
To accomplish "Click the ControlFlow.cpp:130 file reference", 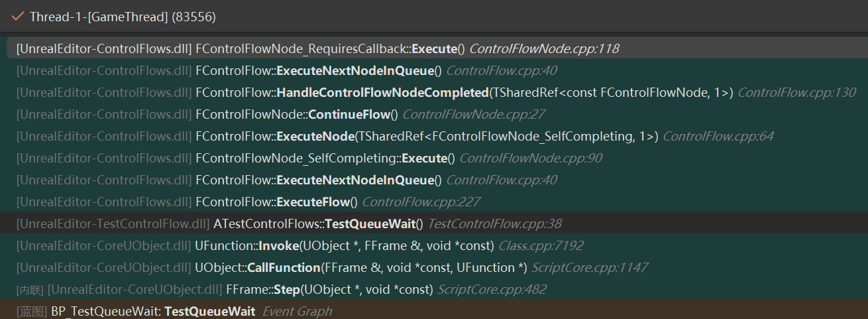I will pyautogui.click(x=796, y=93).
